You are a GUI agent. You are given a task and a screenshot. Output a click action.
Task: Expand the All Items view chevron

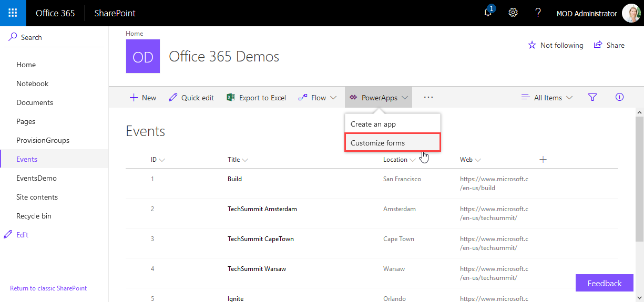click(569, 98)
